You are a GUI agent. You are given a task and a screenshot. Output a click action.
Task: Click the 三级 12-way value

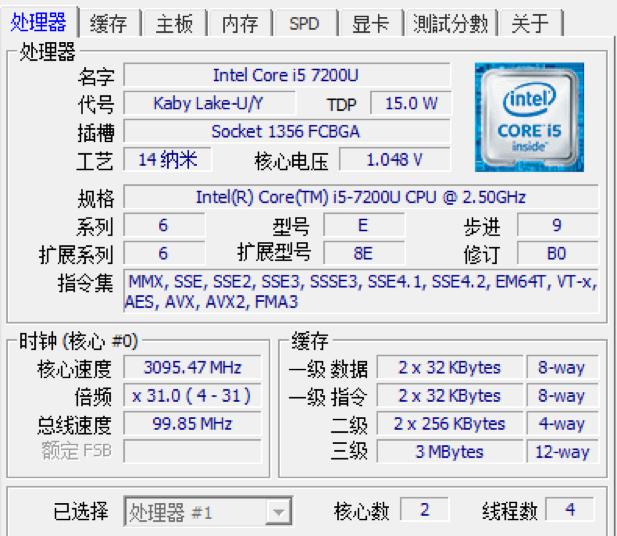point(562,451)
